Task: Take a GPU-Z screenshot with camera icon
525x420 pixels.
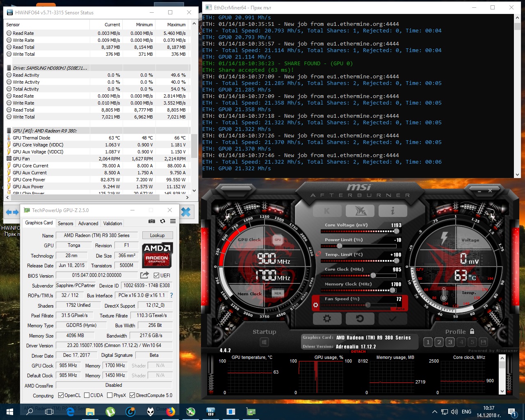Action: (x=152, y=221)
